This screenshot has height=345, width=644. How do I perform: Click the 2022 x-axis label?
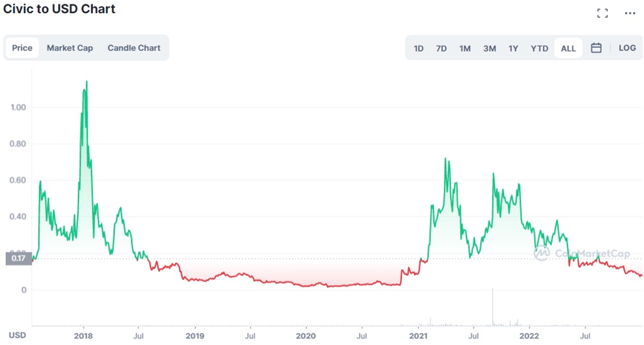(529, 336)
